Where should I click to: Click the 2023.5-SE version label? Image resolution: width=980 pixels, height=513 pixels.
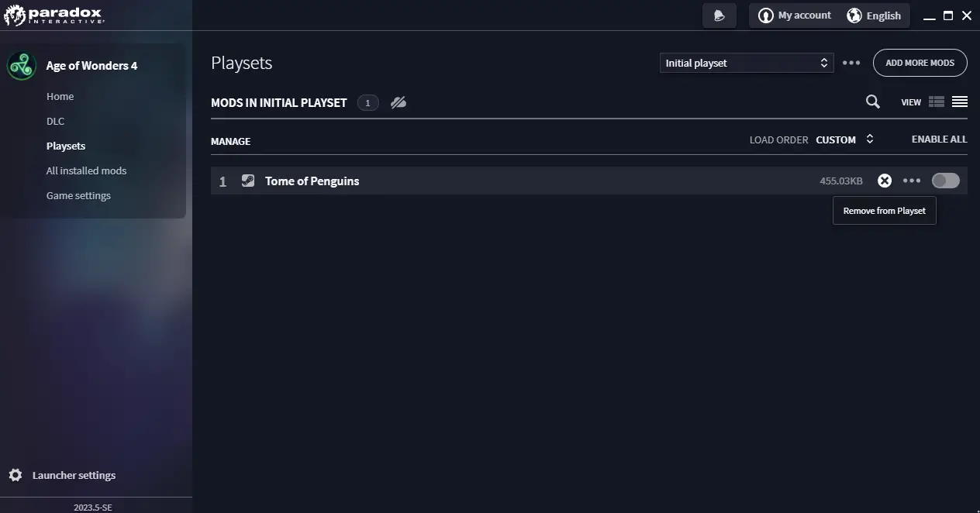click(93, 508)
